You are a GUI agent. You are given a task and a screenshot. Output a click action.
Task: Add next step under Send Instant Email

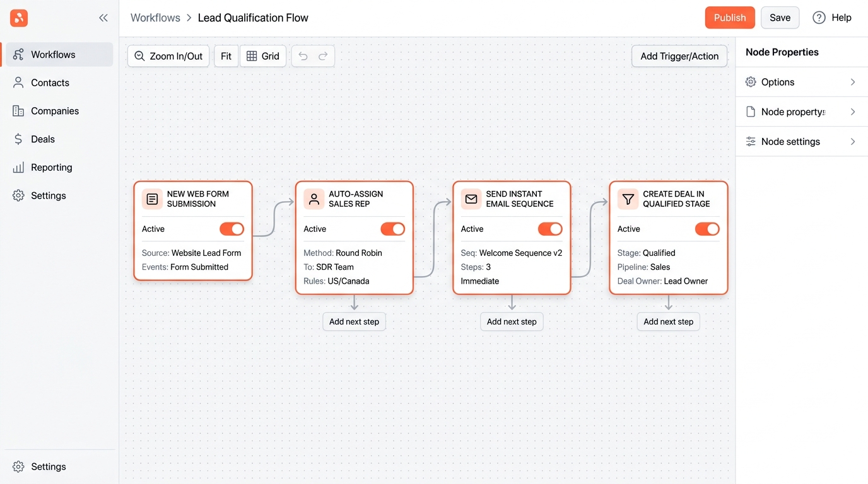(x=512, y=321)
